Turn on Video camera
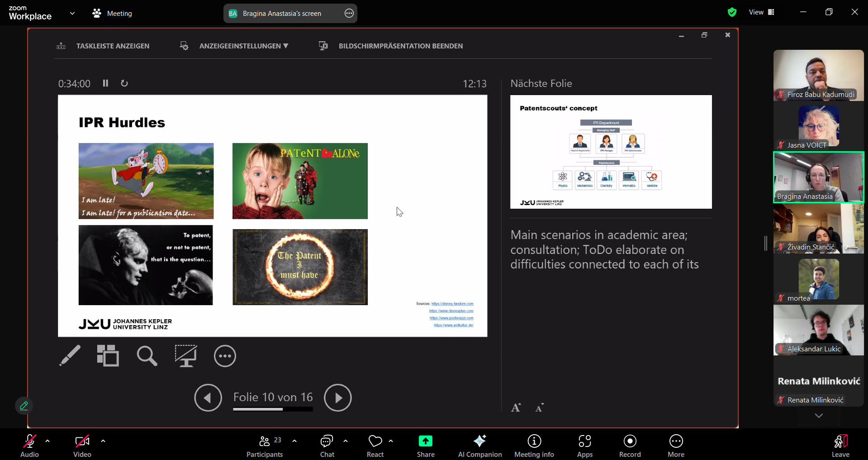 coord(82,446)
